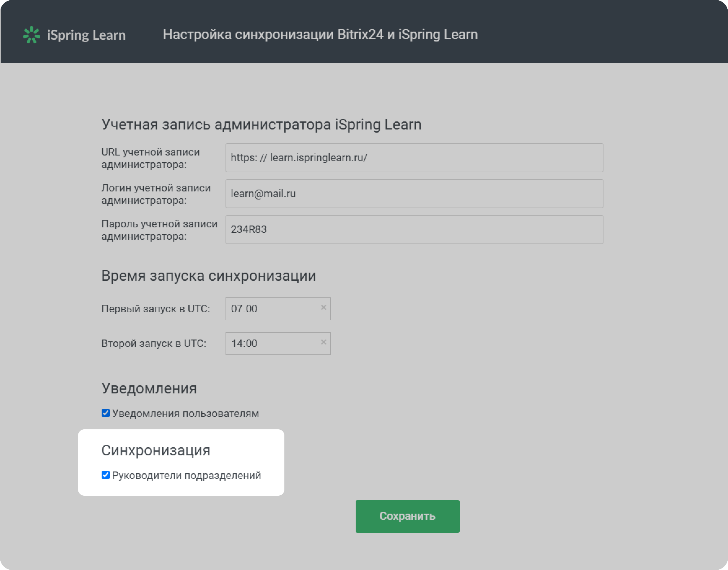Click the label URL учетной записи администратора
The width and height of the screenshot is (728, 570).
point(151,158)
